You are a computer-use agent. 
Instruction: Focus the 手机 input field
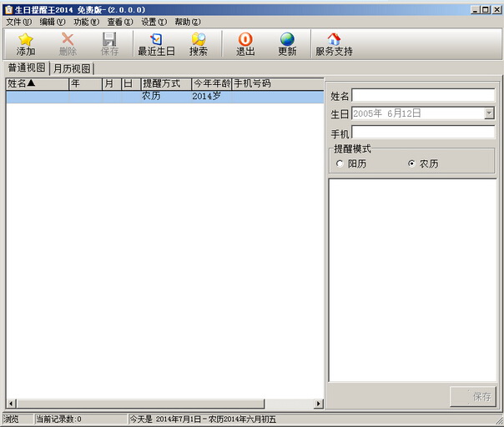coord(423,132)
